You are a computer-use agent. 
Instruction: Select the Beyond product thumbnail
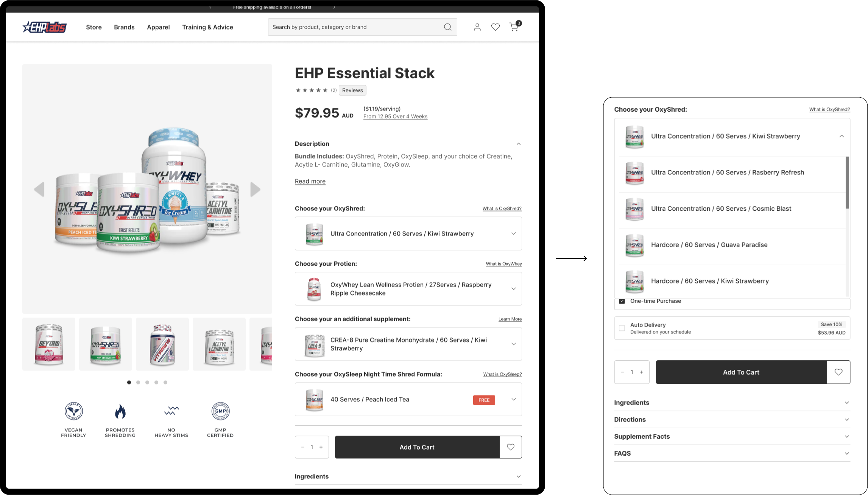click(x=49, y=344)
